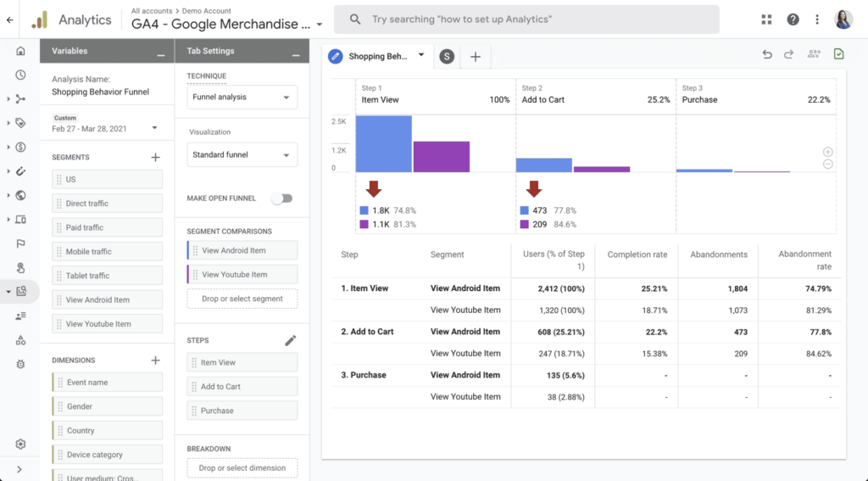Screen dimensions: 868x481
Task: Add a new segment with plus icon
Action: (x=155, y=157)
